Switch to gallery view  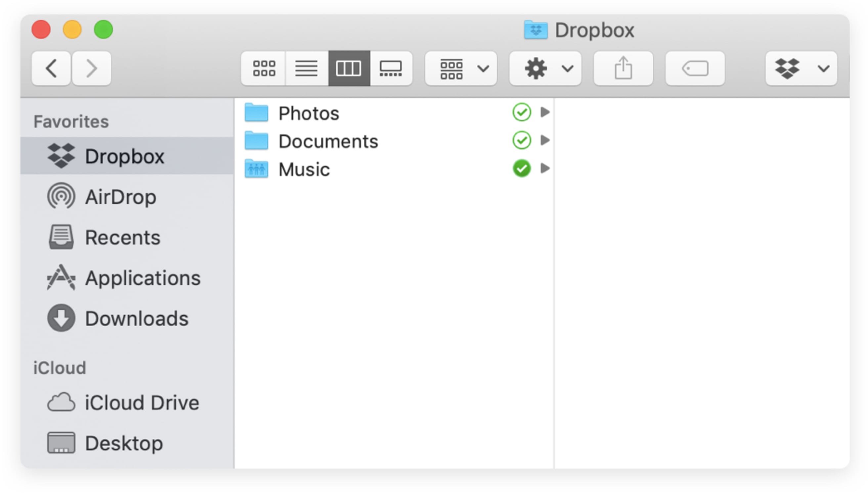click(x=391, y=68)
